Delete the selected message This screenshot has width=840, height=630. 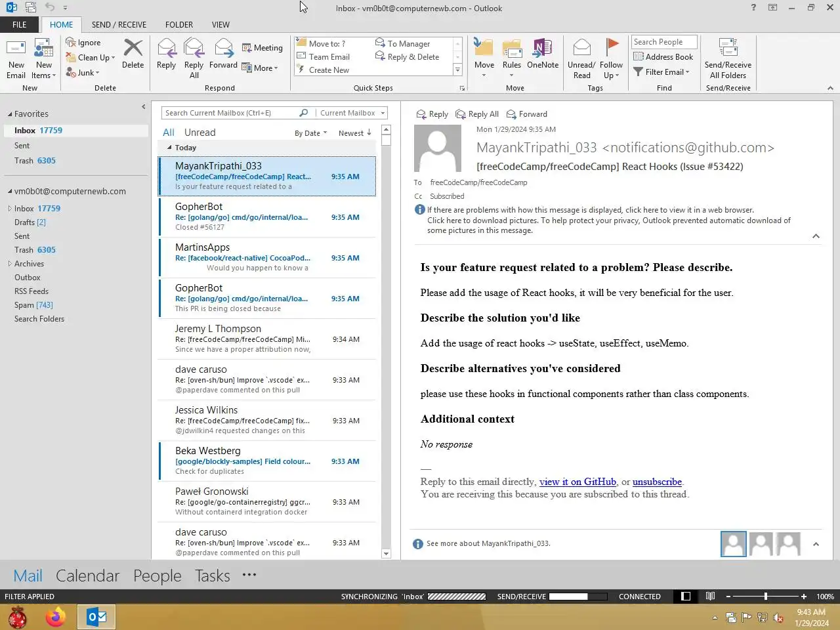(133, 53)
